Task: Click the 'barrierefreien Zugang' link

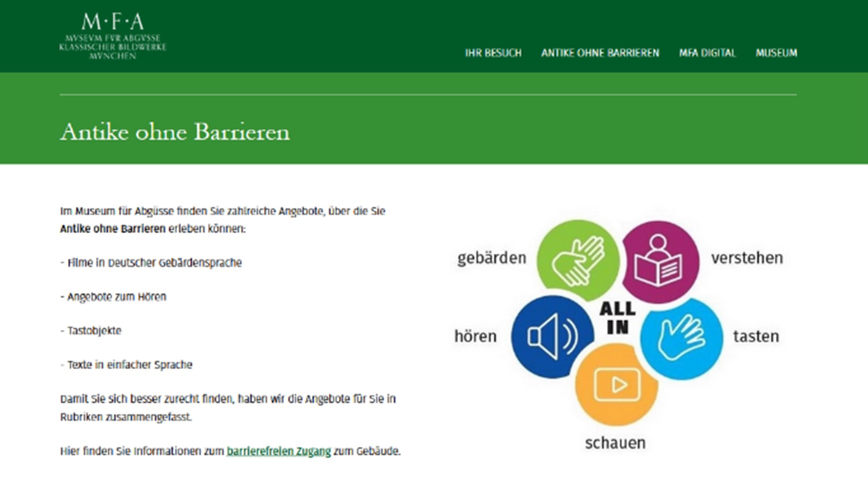Action: pyautogui.click(x=279, y=451)
